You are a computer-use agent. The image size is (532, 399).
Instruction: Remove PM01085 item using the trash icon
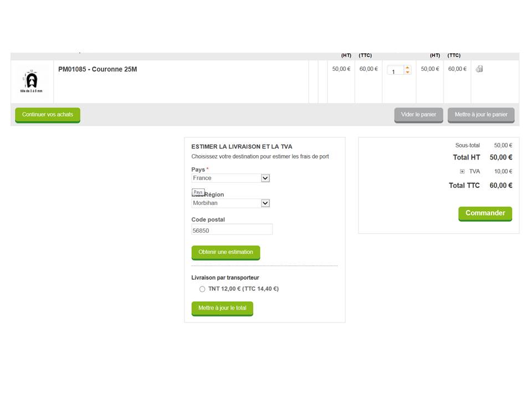(479, 69)
